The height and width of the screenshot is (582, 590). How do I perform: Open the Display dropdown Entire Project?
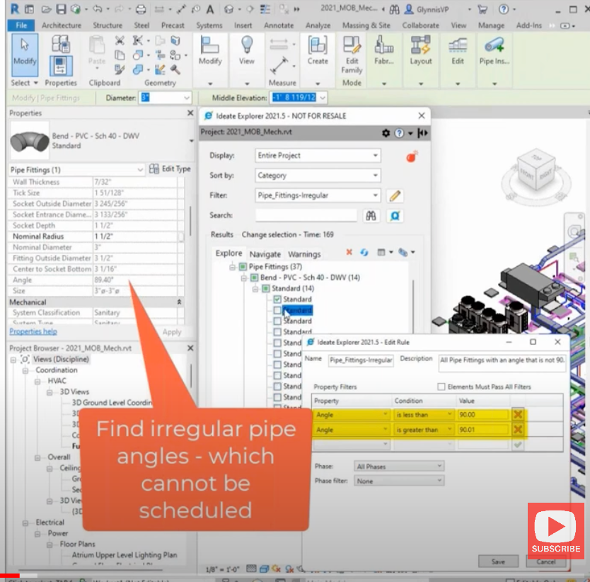(x=318, y=156)
